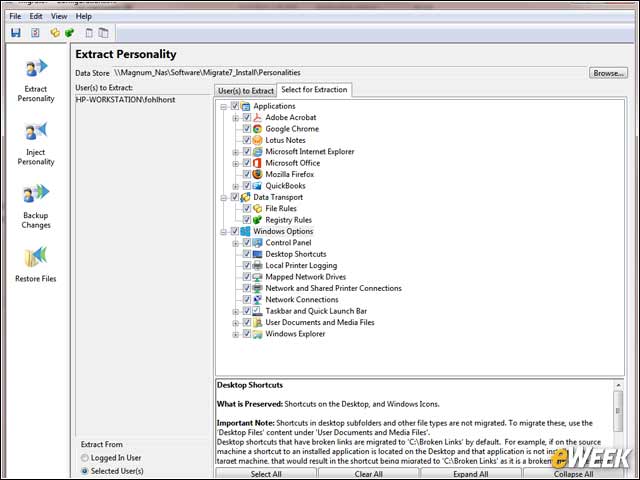This screenshot has height=480, width=640.
Task: Select the Network Connections icon
Action: [x=257, y=300]
